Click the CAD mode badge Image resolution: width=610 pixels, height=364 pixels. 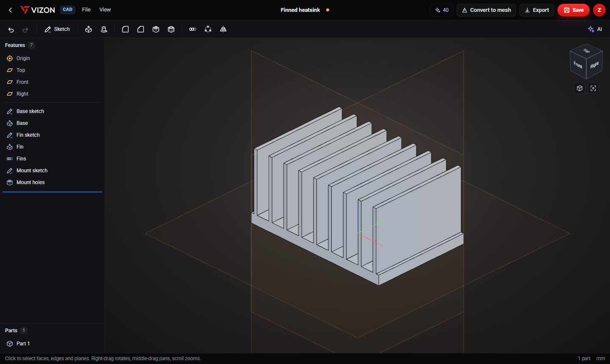(x=68, y=10)
